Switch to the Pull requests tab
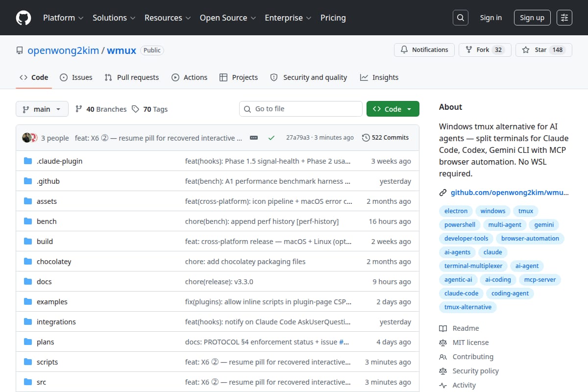 click(x=132, y=77)
